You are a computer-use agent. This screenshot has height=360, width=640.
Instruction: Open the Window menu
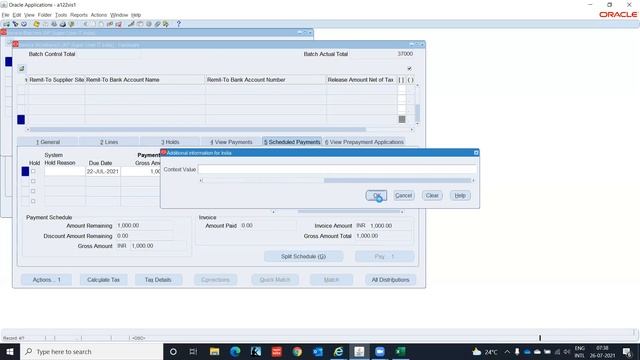pyautogui.click(x=119, y=15)
